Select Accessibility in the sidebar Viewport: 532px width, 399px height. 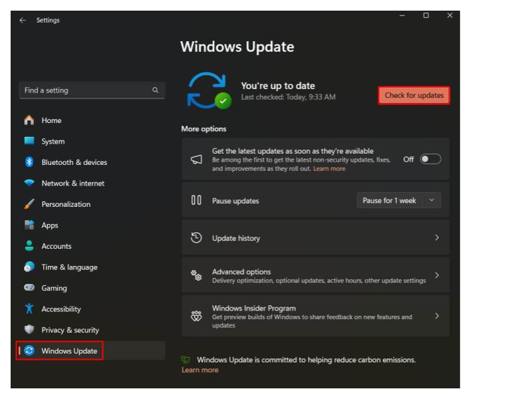tap(92, 309)
